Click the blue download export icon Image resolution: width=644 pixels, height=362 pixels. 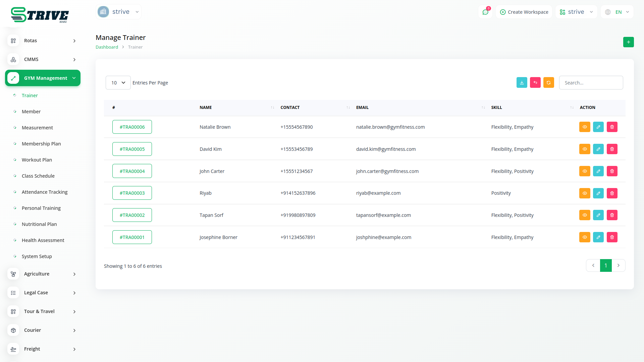tap(522, 82)
